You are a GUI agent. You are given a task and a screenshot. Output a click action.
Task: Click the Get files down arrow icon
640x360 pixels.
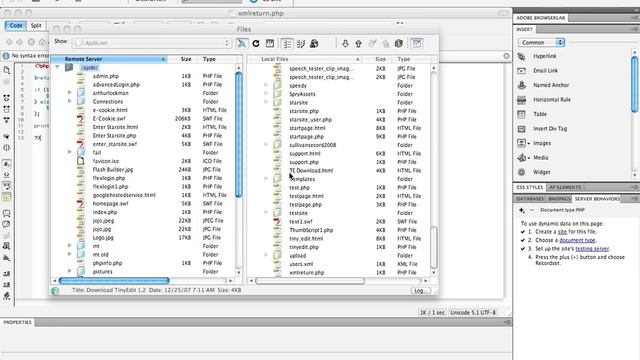(345, 43)
